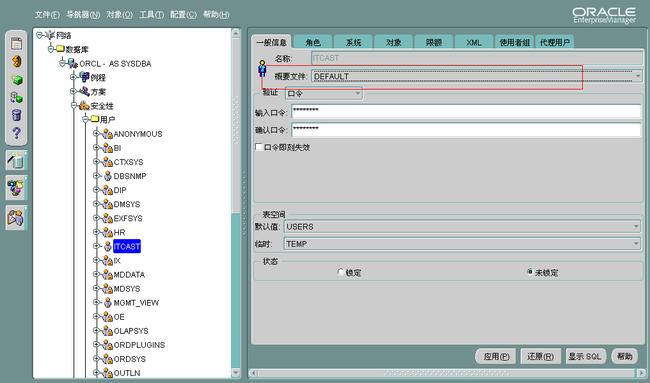Select the 未锁定 radio button
The width and height of the screenshot is (650, 383).
[529, 272]
